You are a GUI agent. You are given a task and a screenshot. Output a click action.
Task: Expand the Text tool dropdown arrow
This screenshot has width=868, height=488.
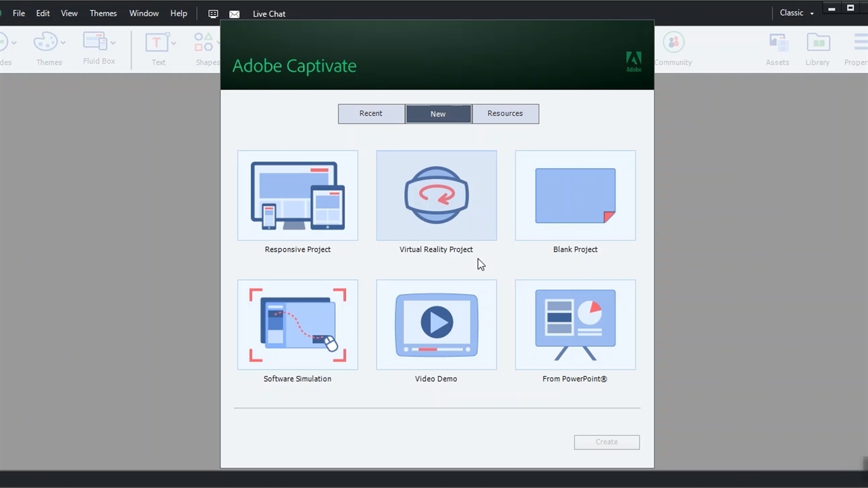click(174, 43)
